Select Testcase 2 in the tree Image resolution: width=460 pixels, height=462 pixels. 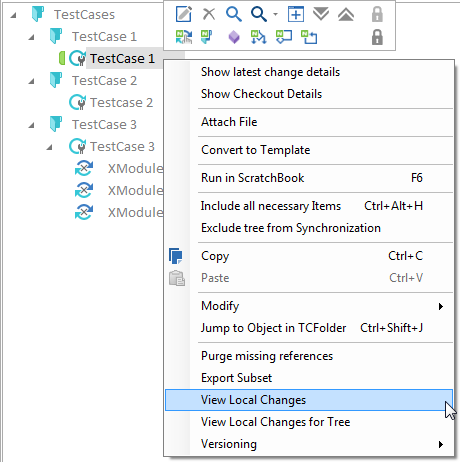click(121, 103)
